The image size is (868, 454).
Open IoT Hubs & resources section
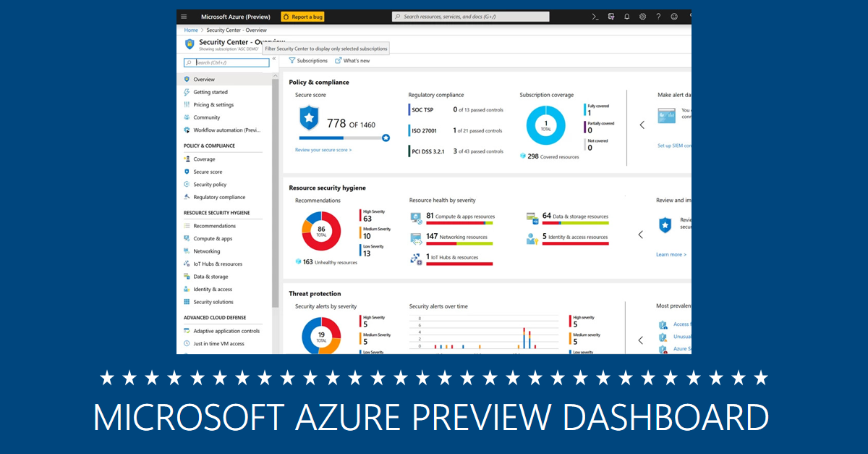pos(215,264)
